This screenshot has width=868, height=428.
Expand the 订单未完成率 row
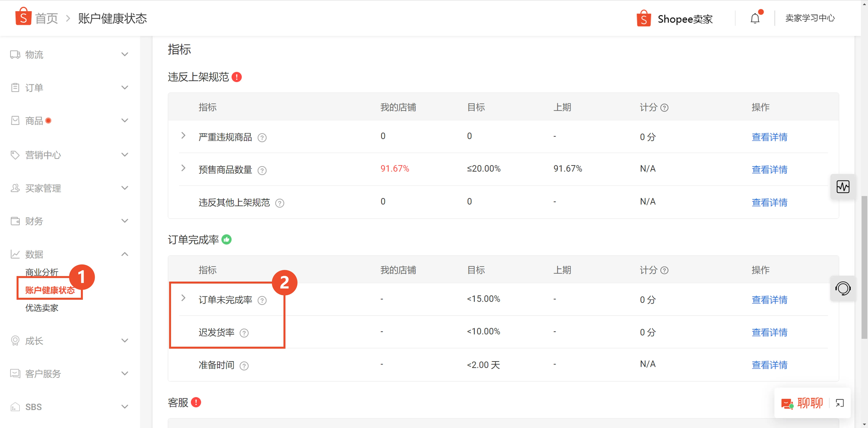pyautogui.click(x=183, y=298)
